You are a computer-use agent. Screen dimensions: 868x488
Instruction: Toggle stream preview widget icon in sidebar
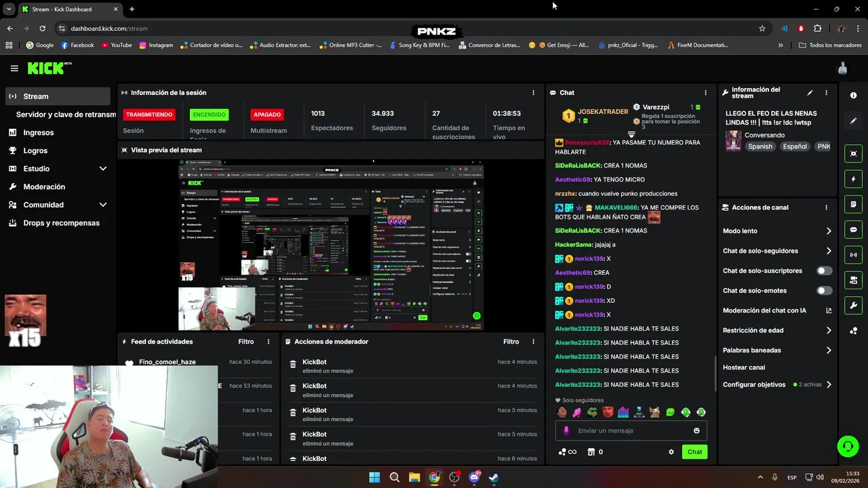(853, 154)
